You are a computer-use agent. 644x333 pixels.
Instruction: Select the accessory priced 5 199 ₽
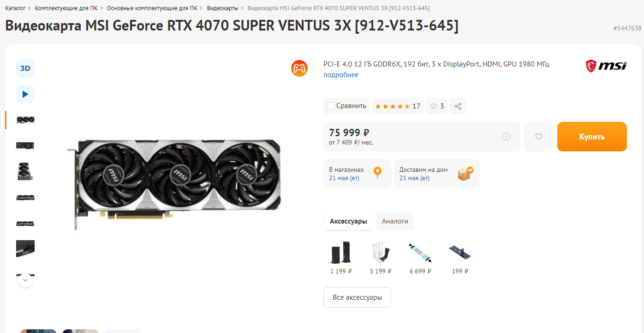[x=381, y=258]
